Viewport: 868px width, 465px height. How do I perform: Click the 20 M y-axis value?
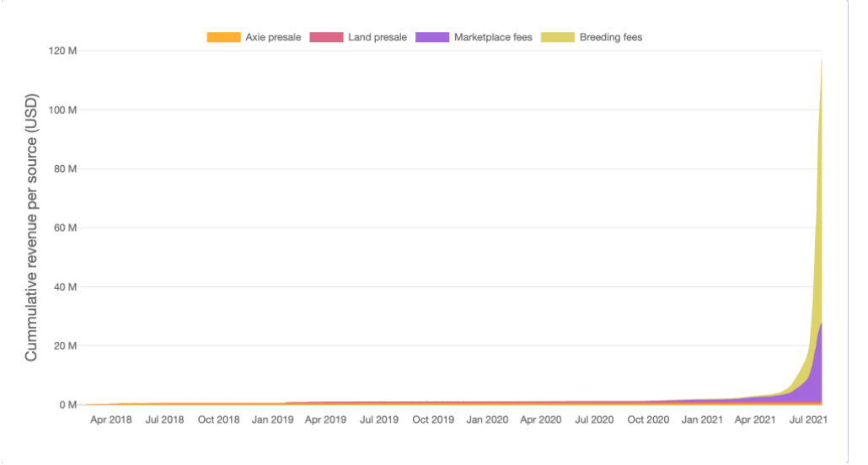tap(66, 345)
